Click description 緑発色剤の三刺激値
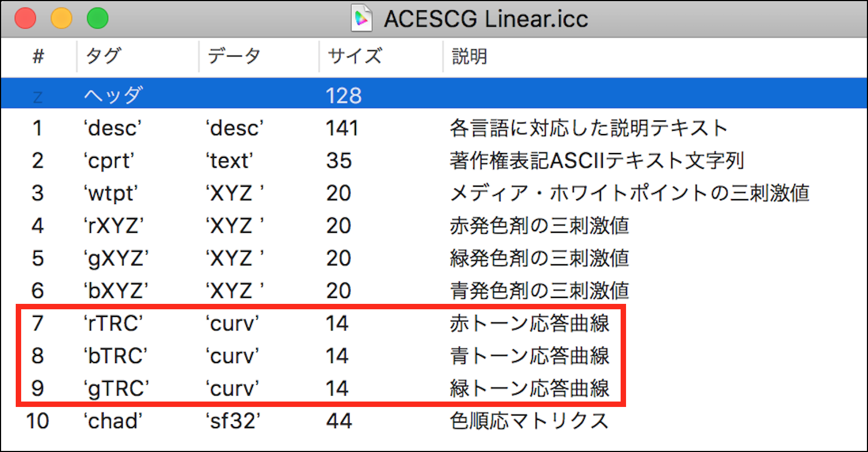Image resolution: width=868 pixels, height=452 pixels. [x=539, y=258]
